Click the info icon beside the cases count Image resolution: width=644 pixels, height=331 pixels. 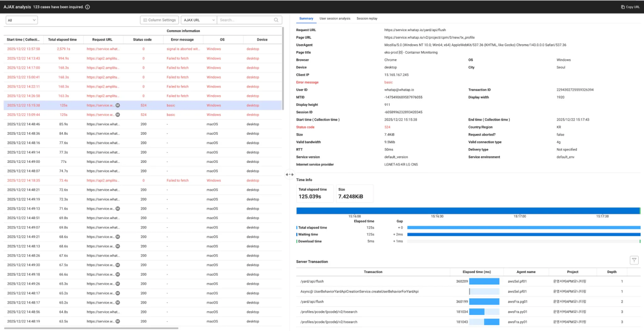87,7
